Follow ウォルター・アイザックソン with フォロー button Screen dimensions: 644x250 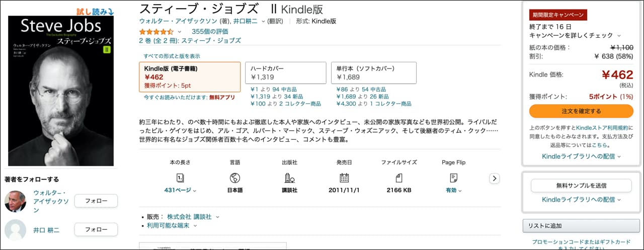pos(96,201)
